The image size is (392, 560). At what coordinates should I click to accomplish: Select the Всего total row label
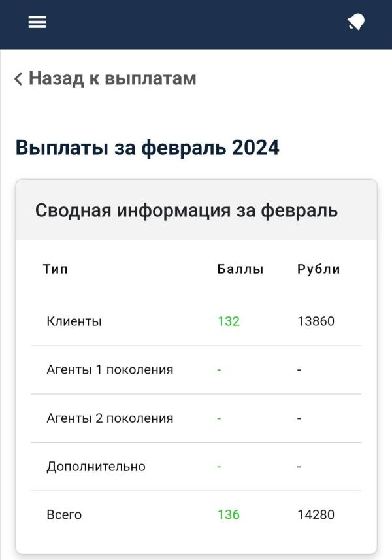click(x=64, y=515)
